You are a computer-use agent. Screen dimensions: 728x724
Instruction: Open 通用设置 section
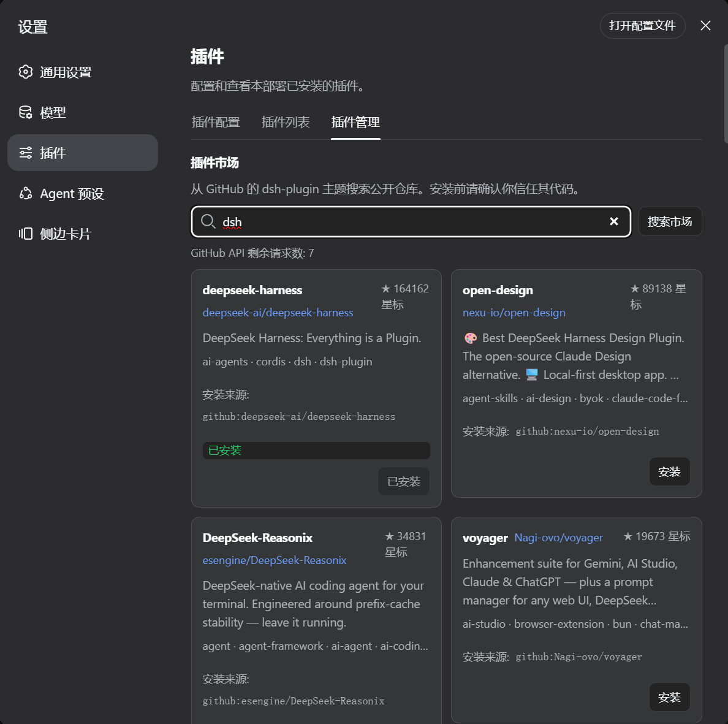83,72
